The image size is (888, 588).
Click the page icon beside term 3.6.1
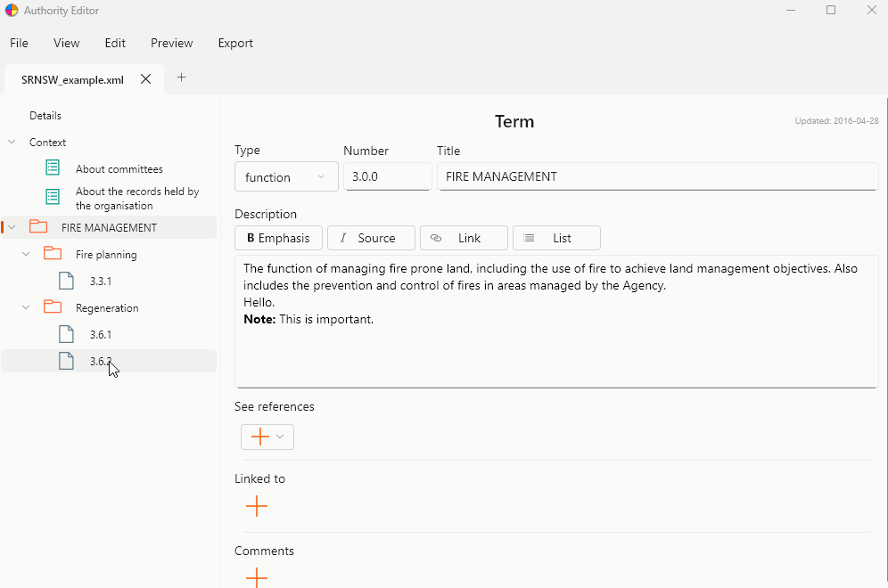coord(65,334)
